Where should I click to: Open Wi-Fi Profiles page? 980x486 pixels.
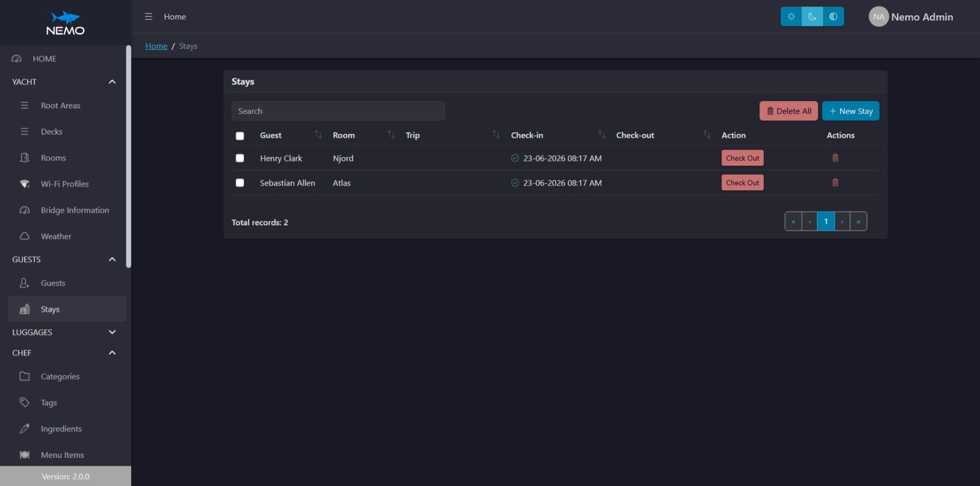pos(67,184)
